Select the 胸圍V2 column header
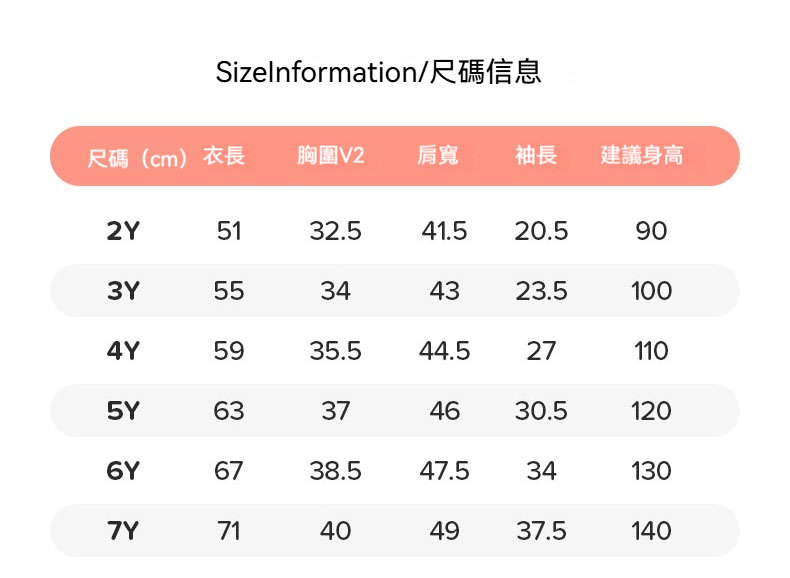This screenshot has width=790, height=578. click(331, 156)
